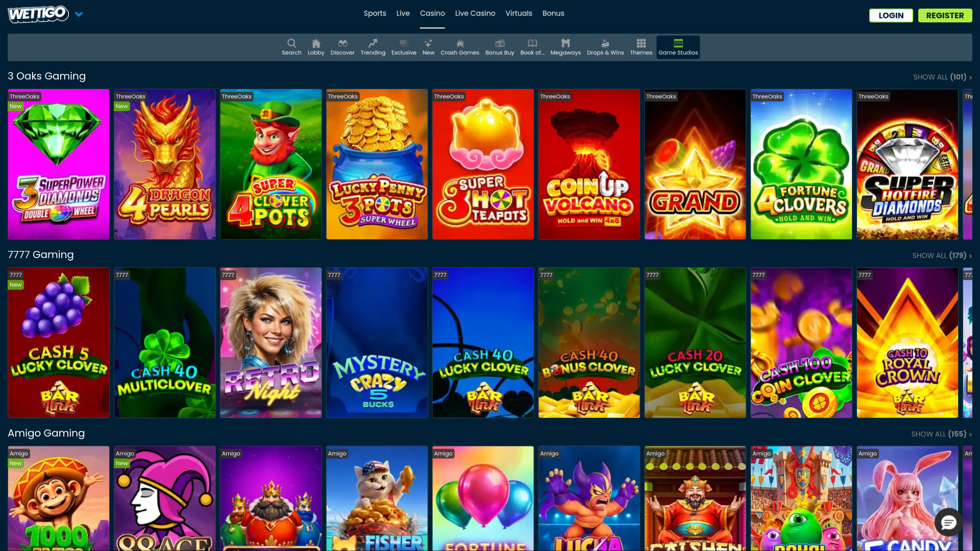Image resolution: width=980 pixels, height=551 pixels.
Task: Expand 3 Oaks Gaming Show All (101)
Action: point(942,77)
